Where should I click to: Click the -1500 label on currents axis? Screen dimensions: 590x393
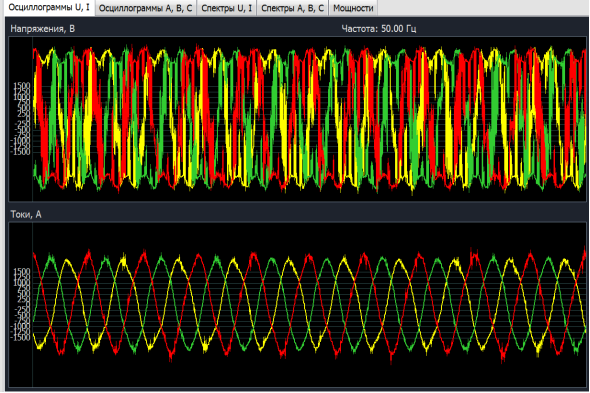[20, 337]
